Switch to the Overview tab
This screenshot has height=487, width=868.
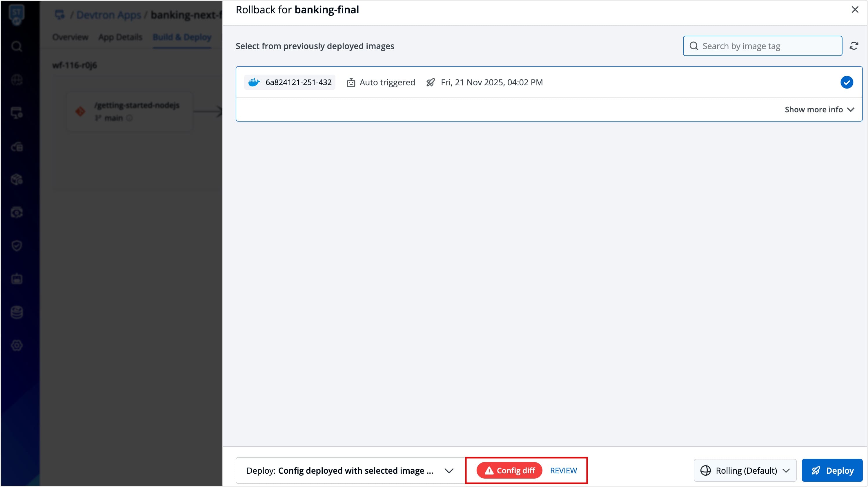pos(70,37)
